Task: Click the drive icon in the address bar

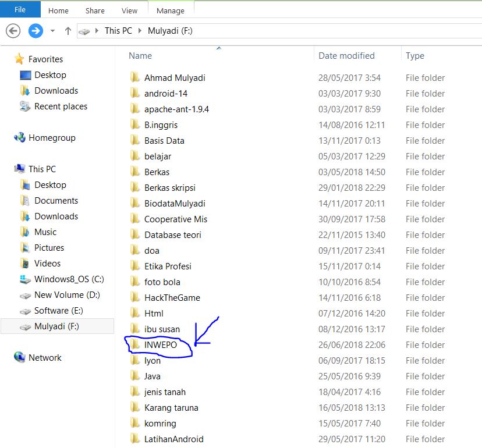Action: [84, 31]
